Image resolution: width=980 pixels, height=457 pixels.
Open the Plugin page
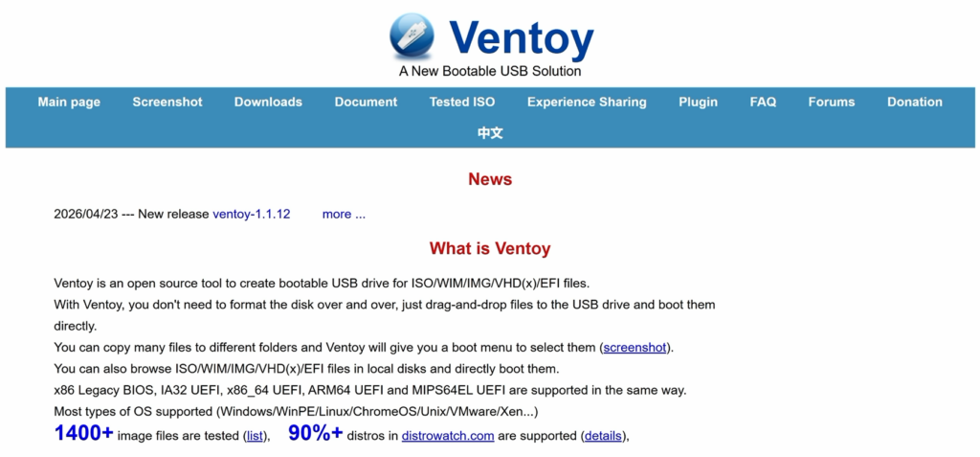coord(698,103)
